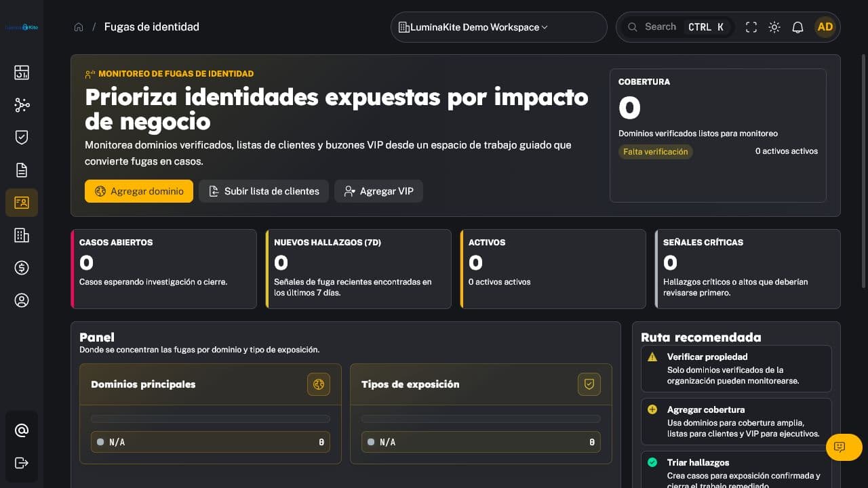Switch light/dark theme sun icon
This screenshot has width=868, height=488.
pos(774,27)
